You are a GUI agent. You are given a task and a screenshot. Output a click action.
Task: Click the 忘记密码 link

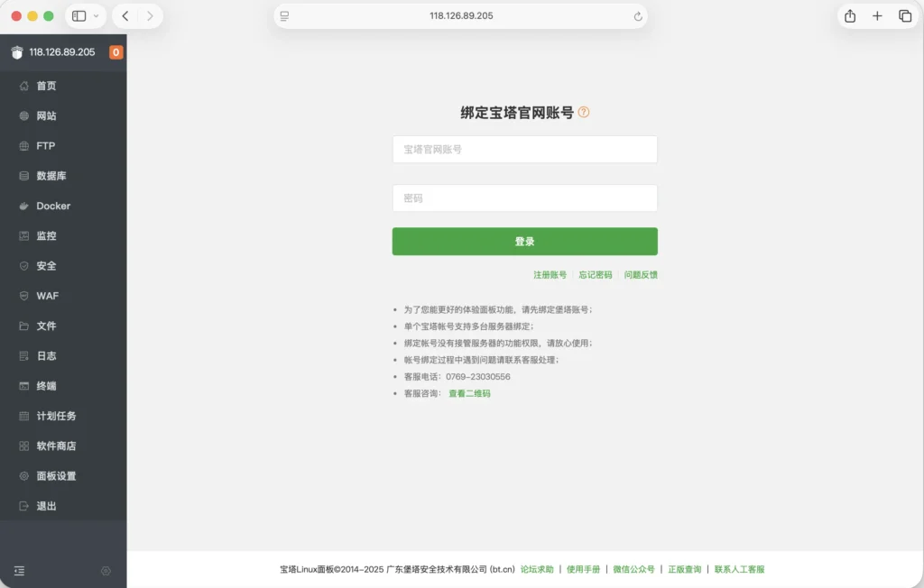pos(596,275)
